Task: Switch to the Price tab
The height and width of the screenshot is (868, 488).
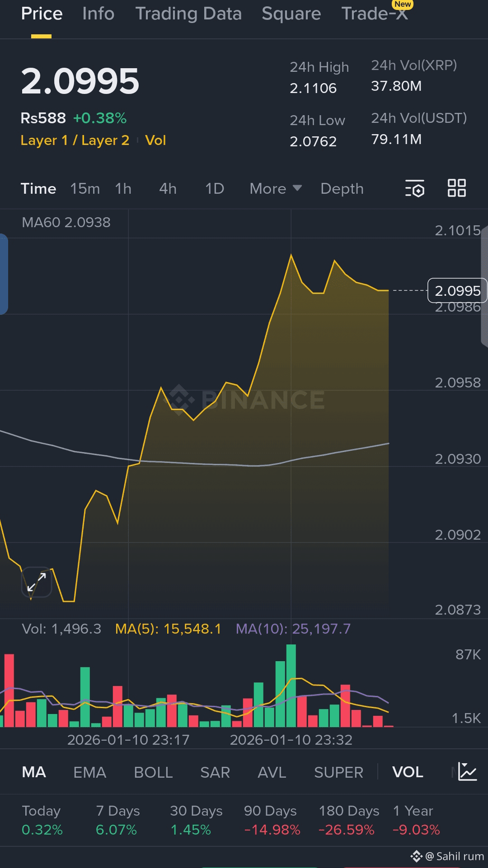Action: pos(42,14)
